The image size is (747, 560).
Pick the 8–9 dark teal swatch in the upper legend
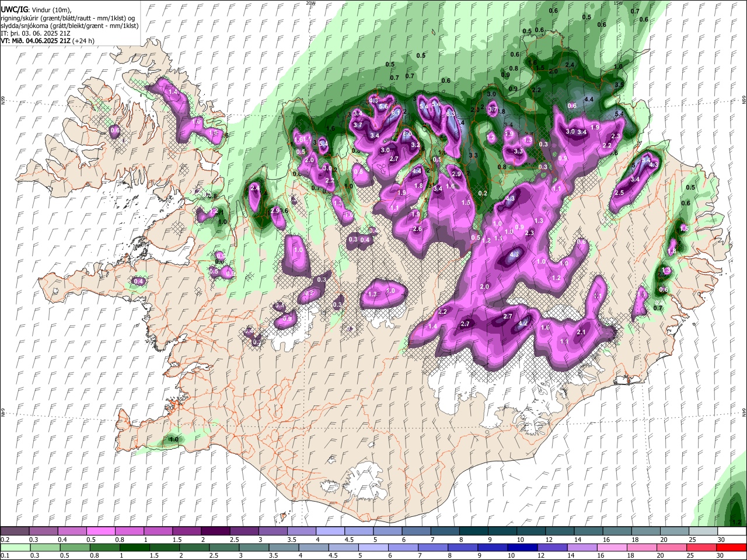pyautogui.click(x=473, y=531)
